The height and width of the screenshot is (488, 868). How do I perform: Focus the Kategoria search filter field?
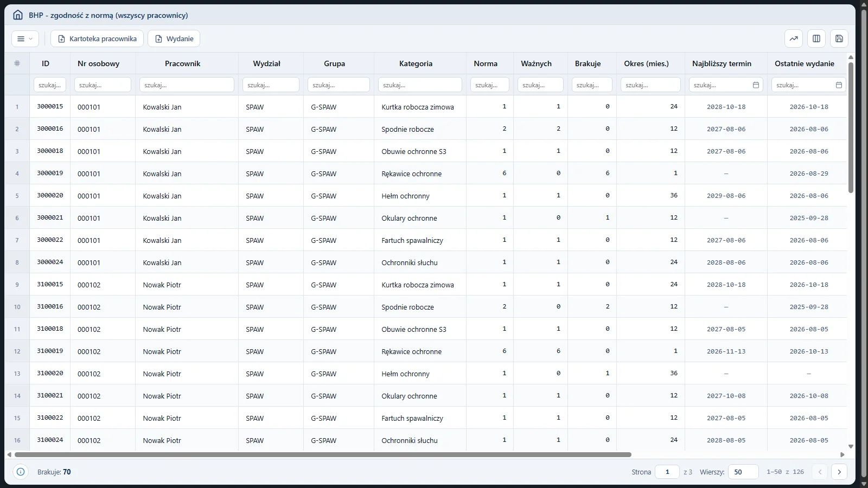[420, 85]
